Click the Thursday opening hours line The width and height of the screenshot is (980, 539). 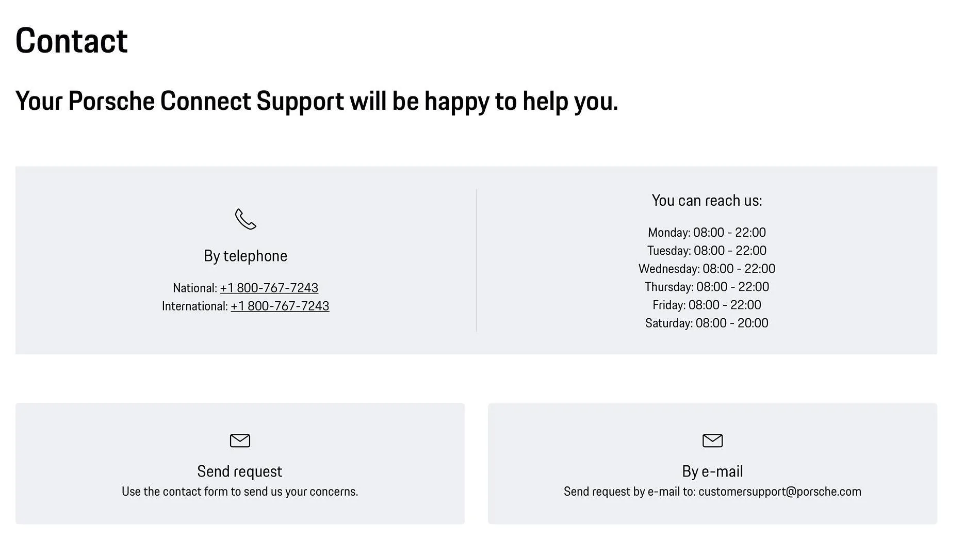tap(707, 287)
